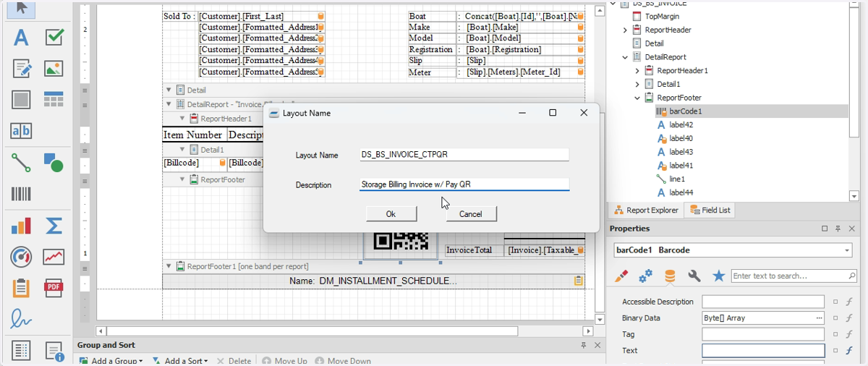This screenshot has width=868, height=366.
Task: Select the Table of Contents tool
Action: pyautogui.click(x=21, y=351)
